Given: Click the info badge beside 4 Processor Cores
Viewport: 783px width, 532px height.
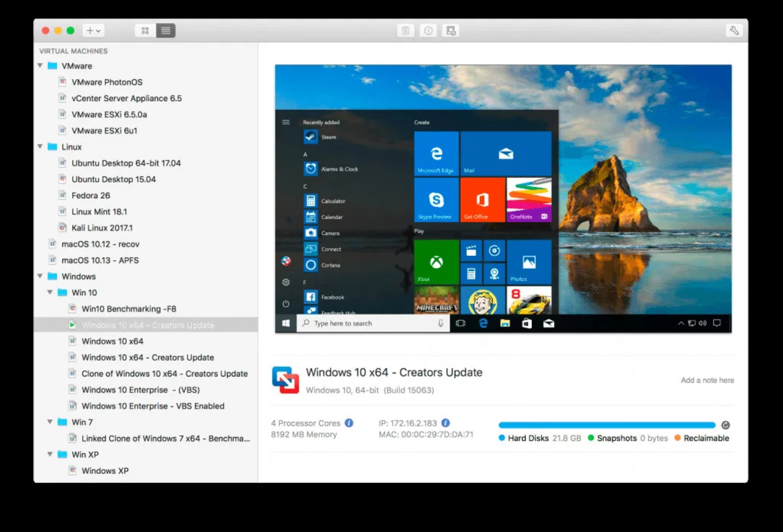Looking at the screenshot, I should 349,422.
